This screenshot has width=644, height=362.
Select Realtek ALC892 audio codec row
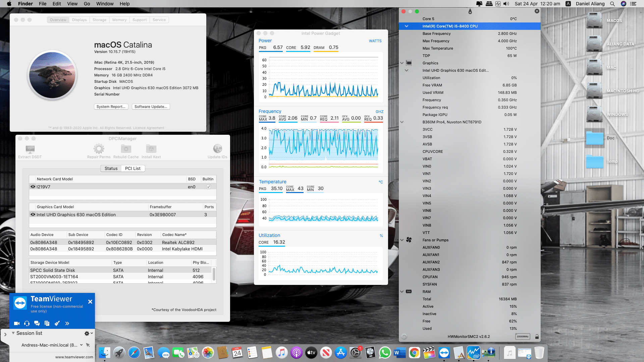tap(123, 242)
